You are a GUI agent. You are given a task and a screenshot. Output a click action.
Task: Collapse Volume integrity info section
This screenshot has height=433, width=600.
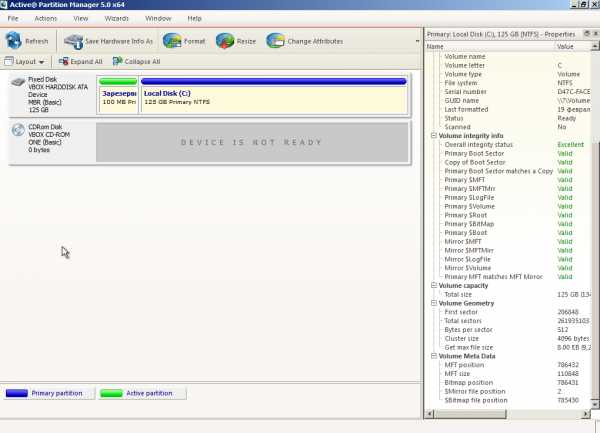pyautogui.click(x=434, y=135)
